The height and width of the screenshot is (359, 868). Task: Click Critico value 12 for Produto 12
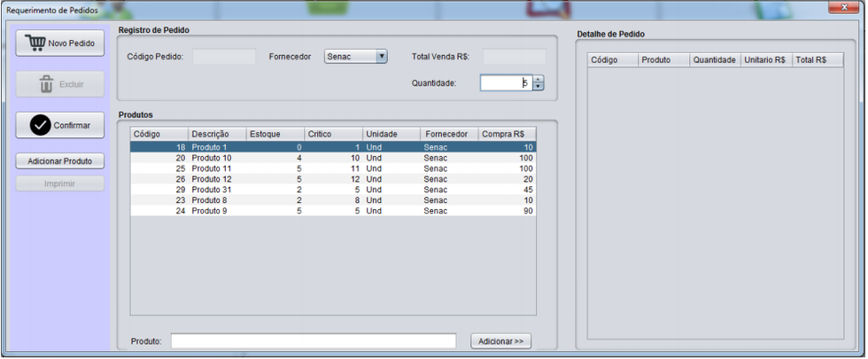click(355, 179)
